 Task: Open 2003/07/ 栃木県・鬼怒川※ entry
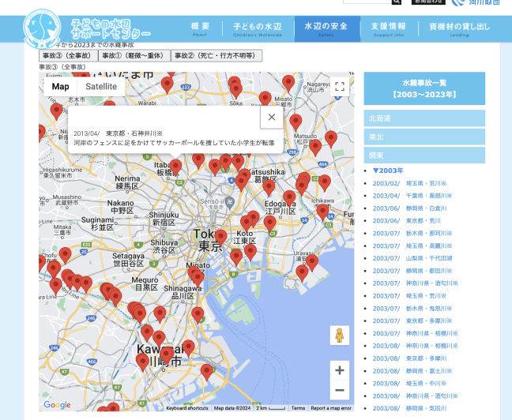(x=412, y=309)
